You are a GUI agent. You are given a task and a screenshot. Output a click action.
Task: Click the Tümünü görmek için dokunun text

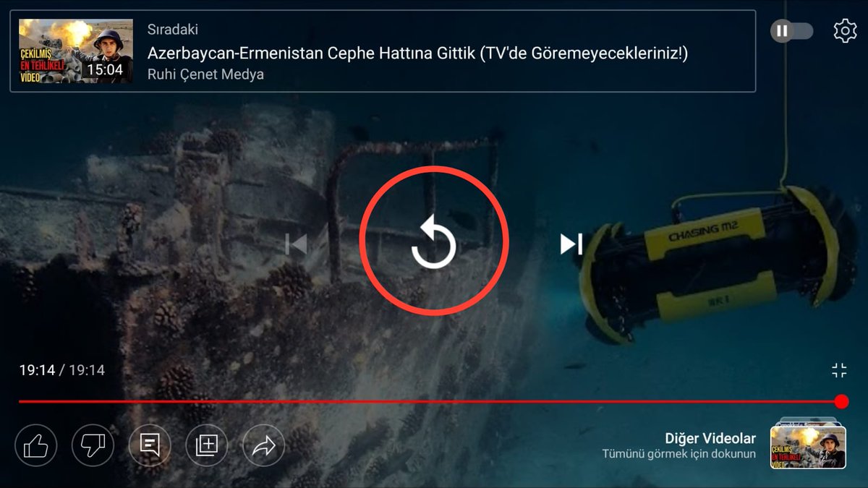click(679, 454)
